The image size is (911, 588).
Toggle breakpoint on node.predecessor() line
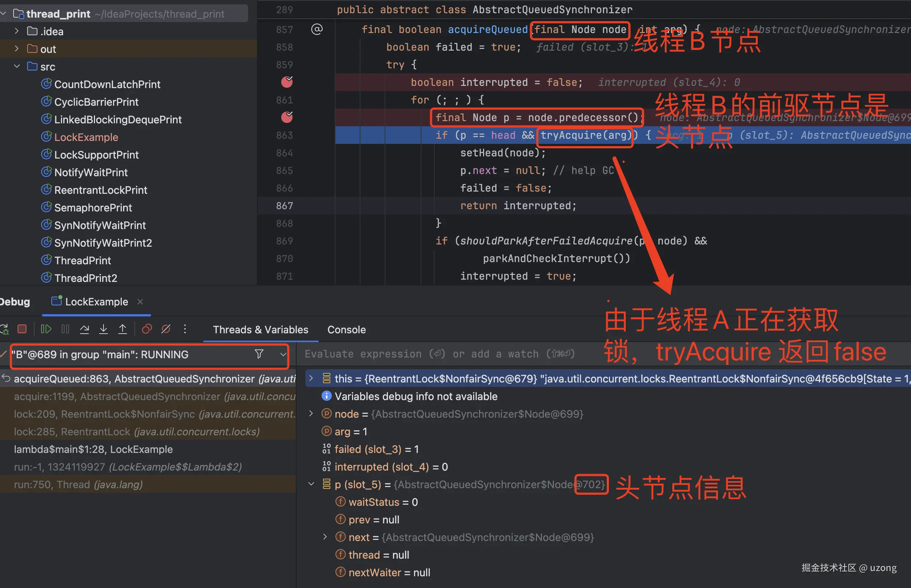(x=287, y=117)
